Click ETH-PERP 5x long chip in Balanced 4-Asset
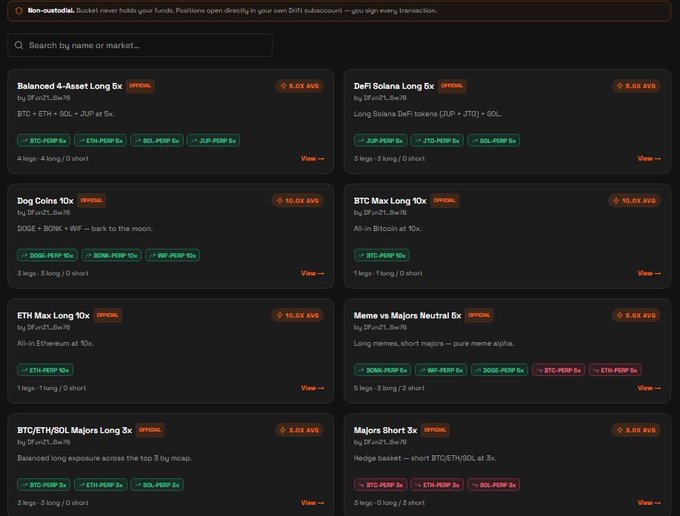Viewport: 680px width, 516px height. pos(100,140)
